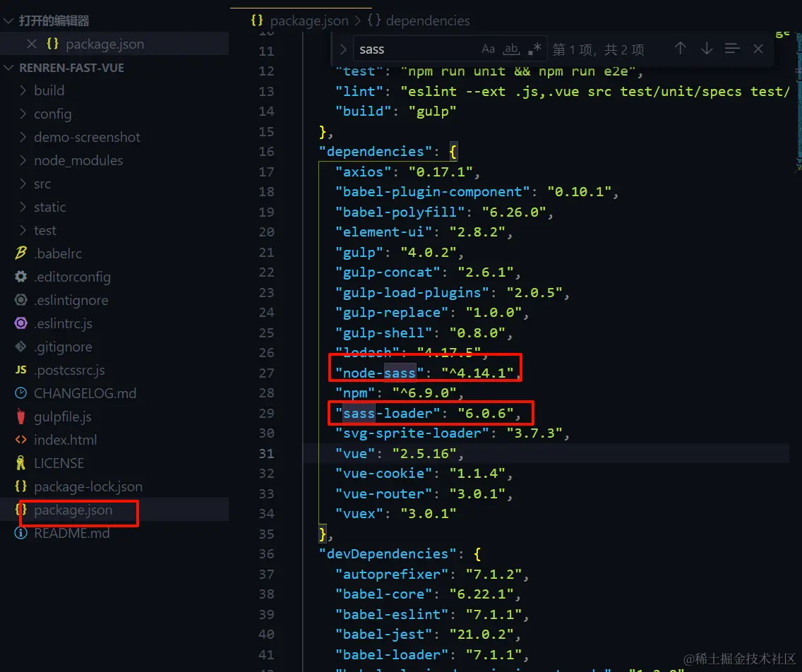Expand the demo-screenshot folder
This screenshot has height=672, width=802.
click(x=23, y=137)
